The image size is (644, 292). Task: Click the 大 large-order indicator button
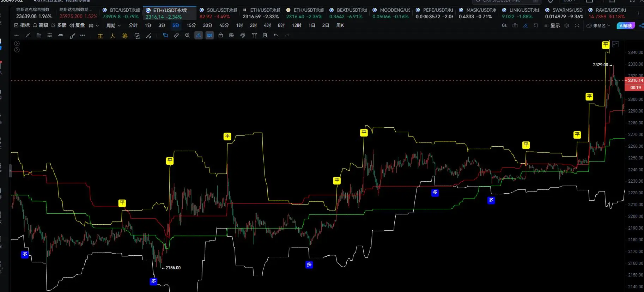click(113, 36)
